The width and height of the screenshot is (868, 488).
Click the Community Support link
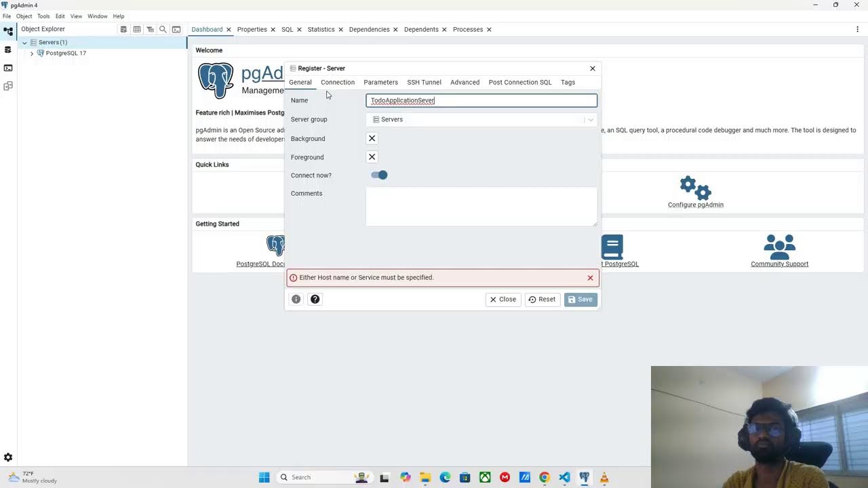779,264
